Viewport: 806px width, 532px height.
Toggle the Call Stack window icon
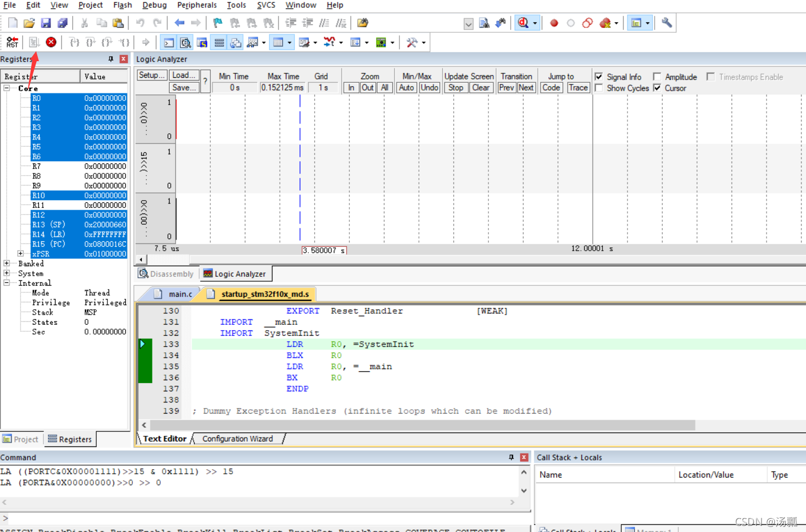coord(236,42)
